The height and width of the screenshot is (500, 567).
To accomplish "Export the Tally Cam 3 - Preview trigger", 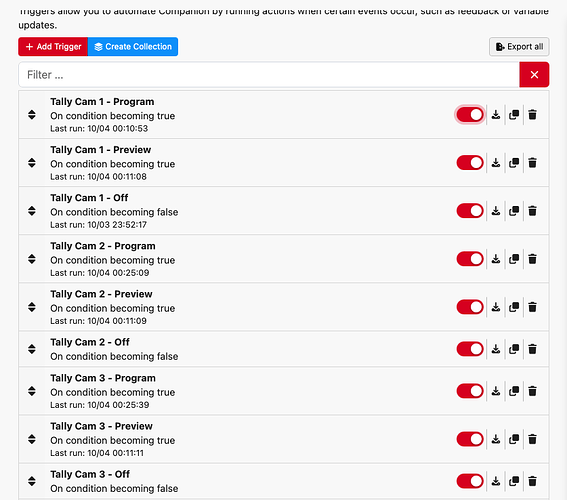I will [x=496, y=439].
